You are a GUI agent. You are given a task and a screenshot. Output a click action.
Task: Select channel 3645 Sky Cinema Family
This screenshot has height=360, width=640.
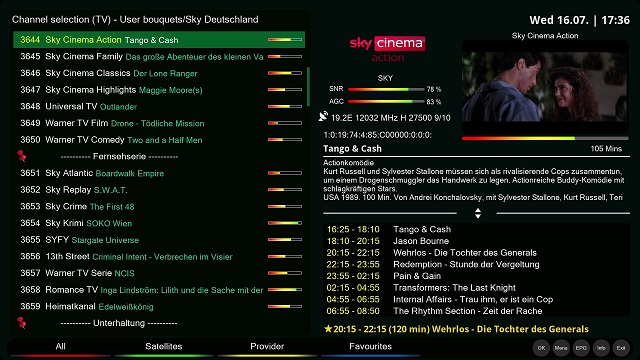point(159,56)
